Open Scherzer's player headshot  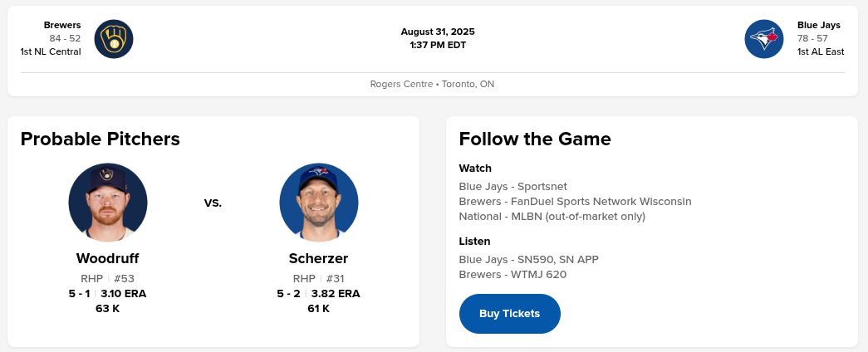click(x=319, y=203)
